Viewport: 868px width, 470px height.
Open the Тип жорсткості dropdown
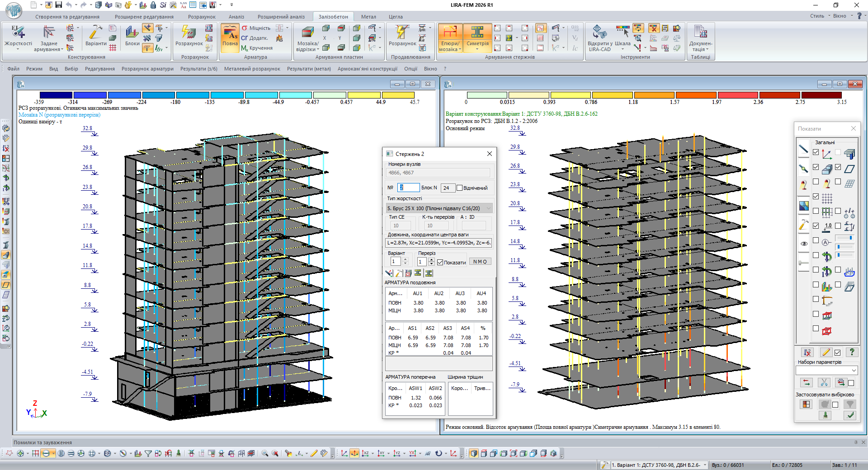[488, 208]
